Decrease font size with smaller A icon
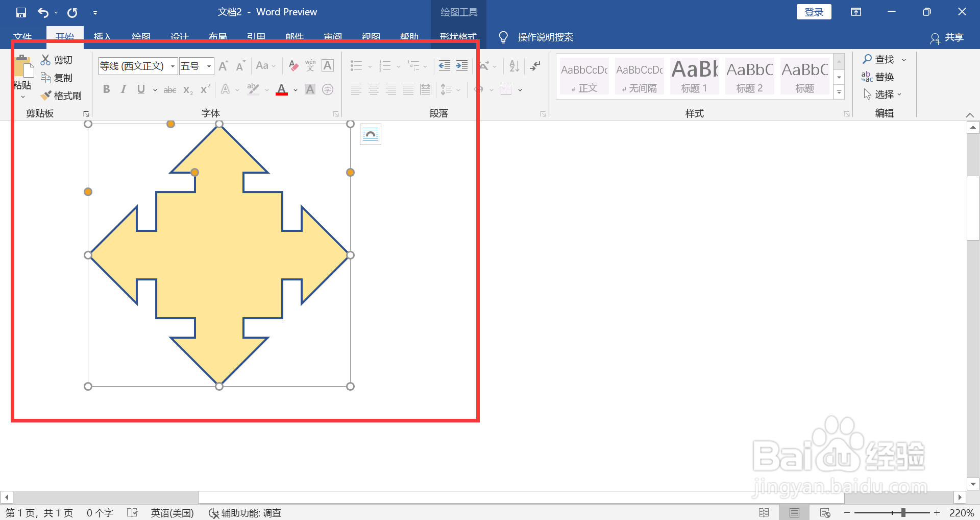Viewport: 980px width, 520px height. click(241, 66)
